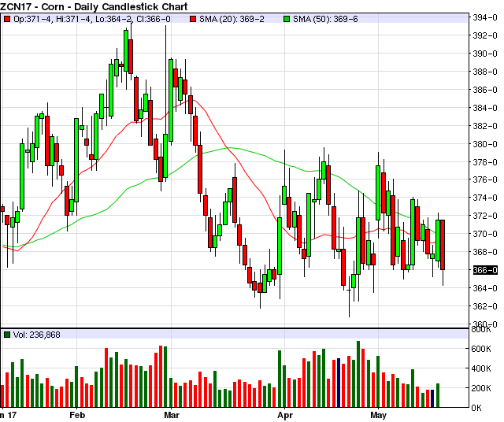Viewport: 504px width, 422px height.
Task: Click the 200K volume axis label
Action: 481,388
